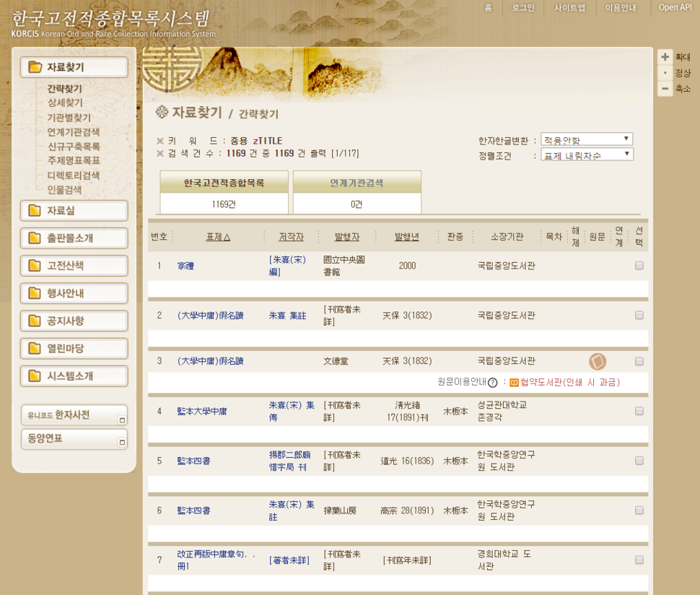The height and width of the screenshot is (595, 700).
Task: Sort results by 발행년 column header
Action: click(406, 237)
